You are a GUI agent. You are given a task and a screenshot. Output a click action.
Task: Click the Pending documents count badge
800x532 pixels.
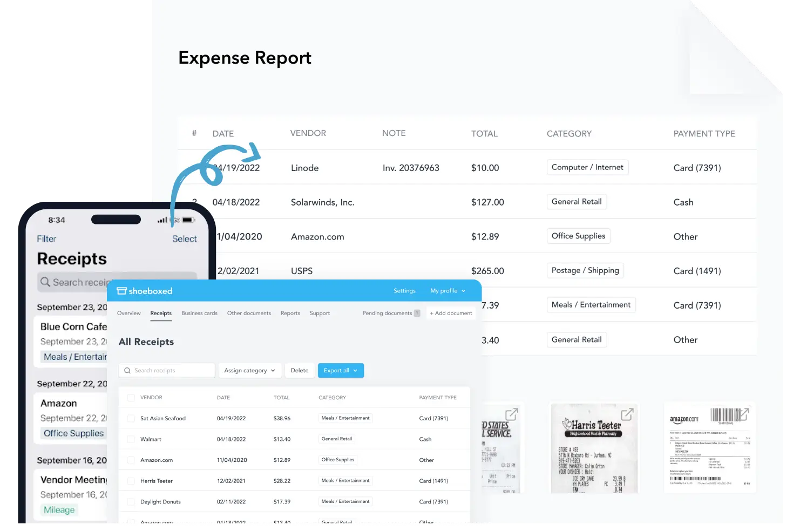(417, 313)
